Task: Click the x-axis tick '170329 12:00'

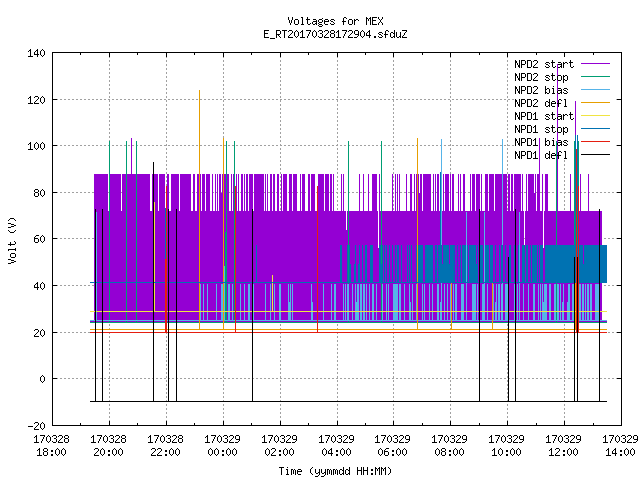Action: [564, 446]
